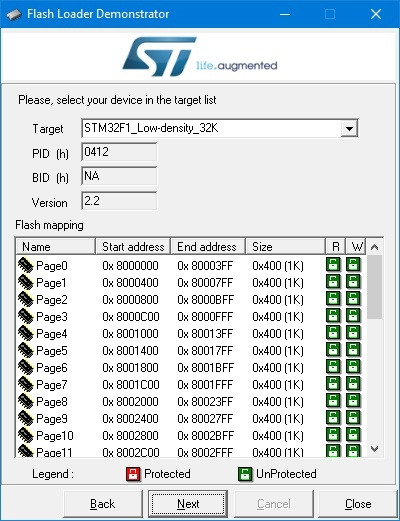Click the Size column header
Screen dimensions: 400x521
click(x=285, y=247)
